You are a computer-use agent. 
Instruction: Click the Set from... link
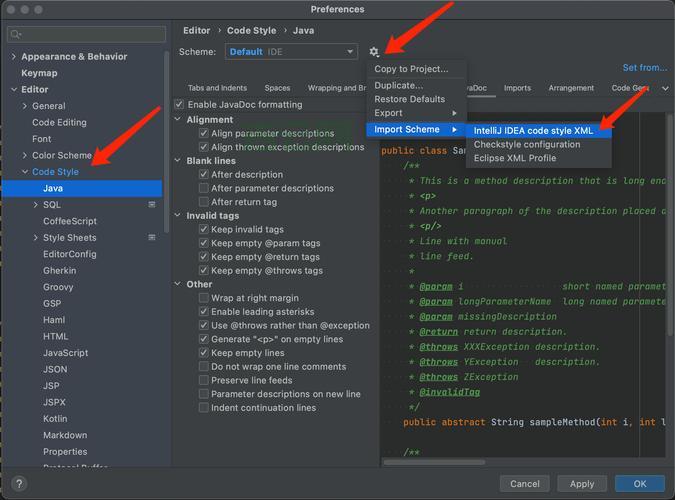point(644,68)
